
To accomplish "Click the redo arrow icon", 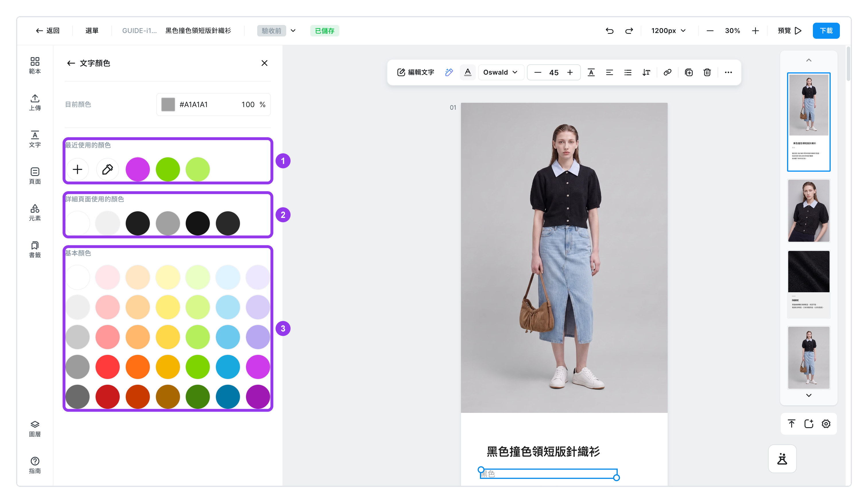I will click(x=629, y=31).
